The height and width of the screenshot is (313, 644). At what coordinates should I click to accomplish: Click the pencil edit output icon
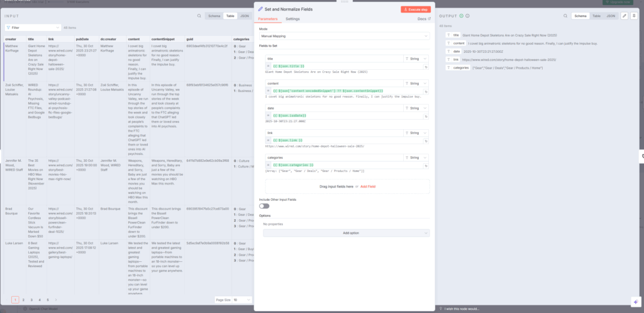tap(624, 16)
